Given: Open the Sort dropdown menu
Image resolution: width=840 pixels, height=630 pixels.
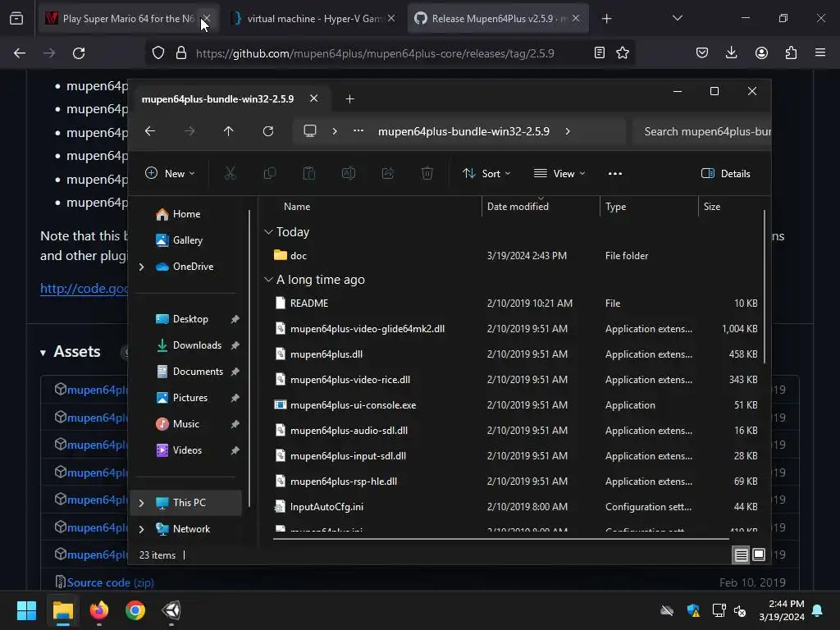Looking at the screenshot, I should coord(486,174).
